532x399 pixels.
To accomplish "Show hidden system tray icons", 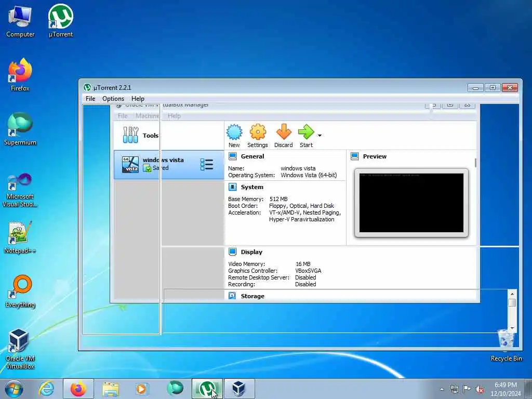I will pyautogui.click(x=442, y=389).
